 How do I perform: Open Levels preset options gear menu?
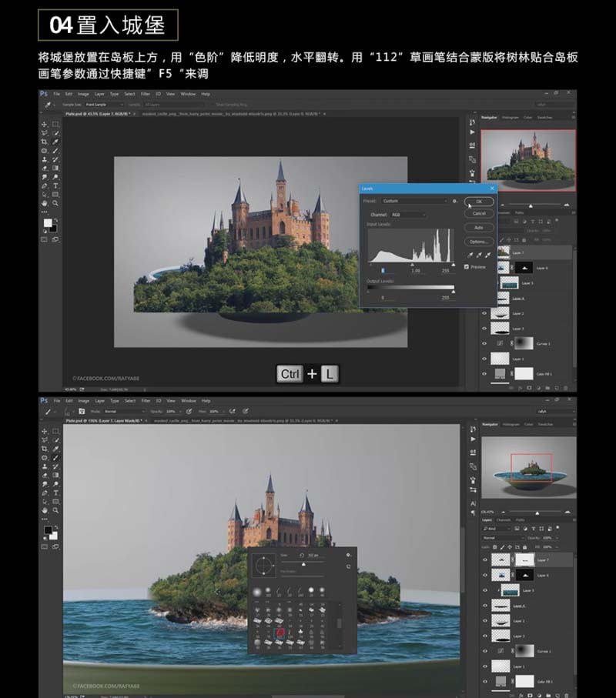(455, 201)
